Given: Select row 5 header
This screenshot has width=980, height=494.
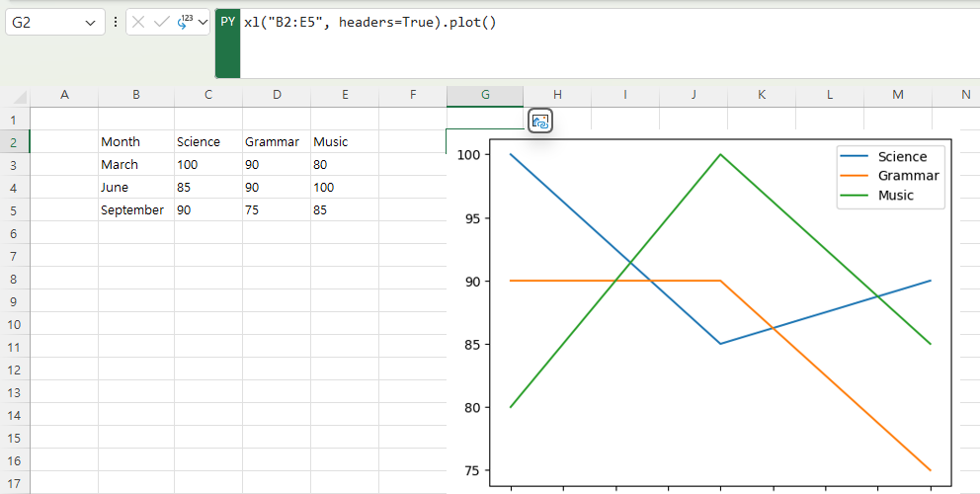Looking at the screenshot, I should 15,210.
